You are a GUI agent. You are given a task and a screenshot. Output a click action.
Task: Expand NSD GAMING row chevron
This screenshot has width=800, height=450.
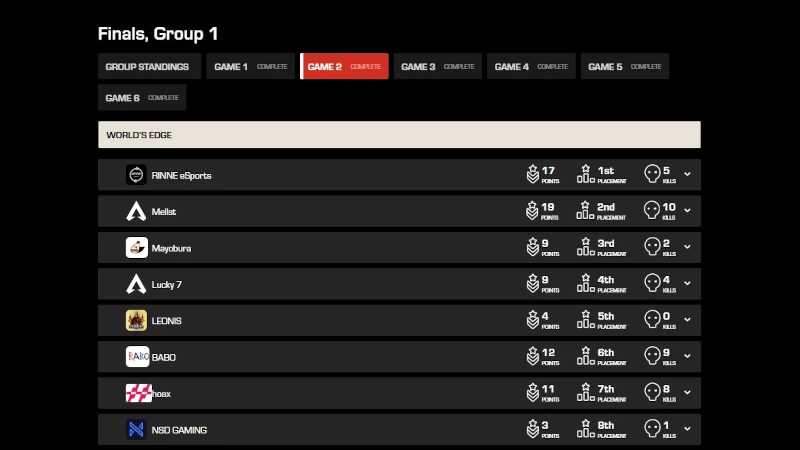pos(687,429)
